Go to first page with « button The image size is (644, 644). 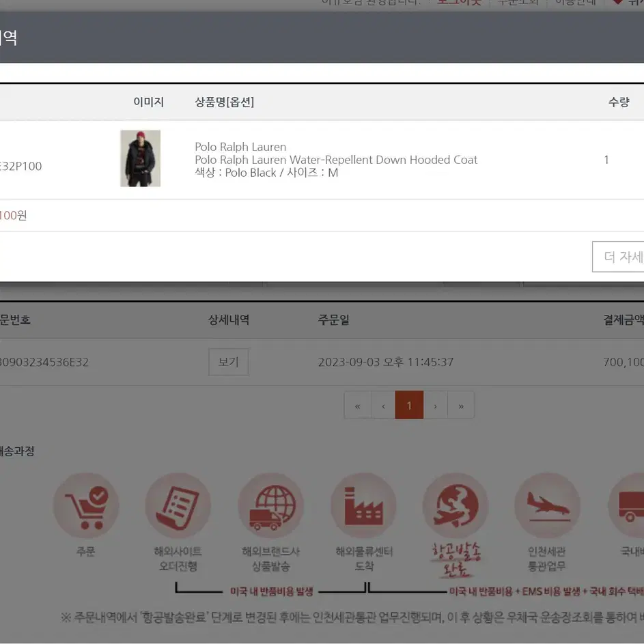[x=357, y=406]
